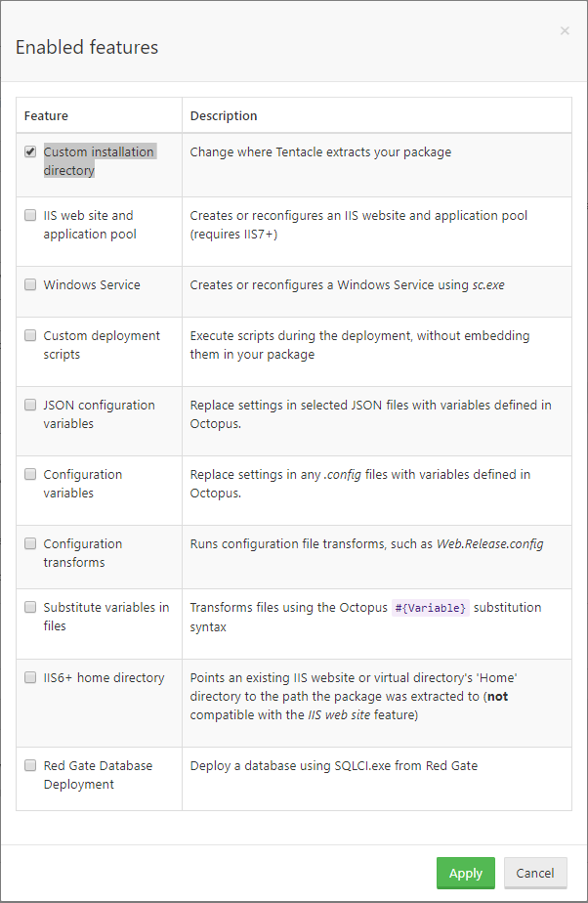The height and width of the screenshot is (903, 588).
Task: Enable Red Gate Database Deployment
Action: pos(30,764)
